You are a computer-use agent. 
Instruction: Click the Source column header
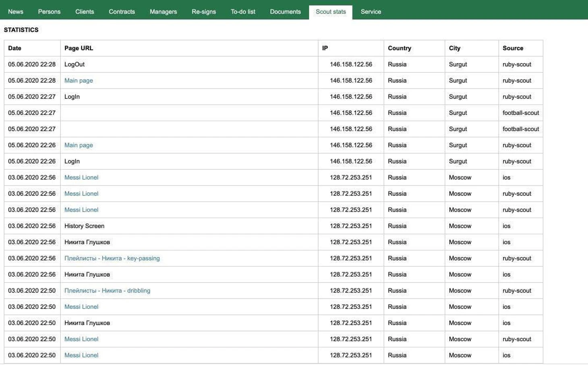point(513,48)
